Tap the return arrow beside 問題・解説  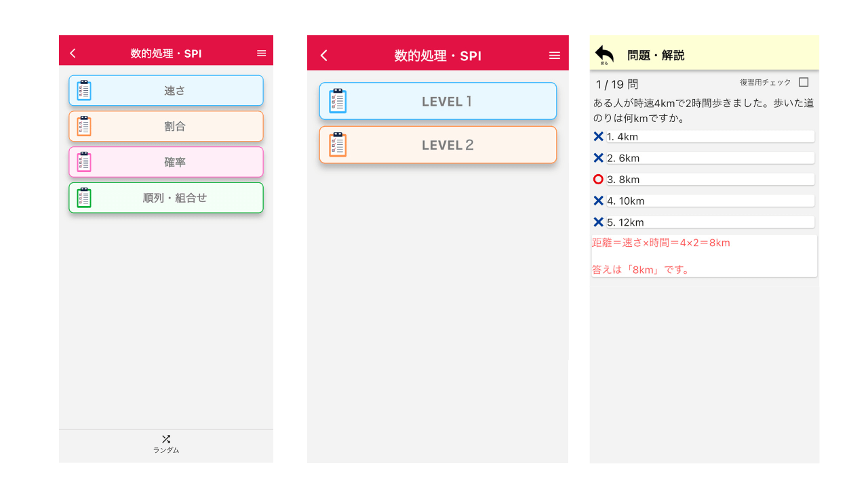[604, 54]
